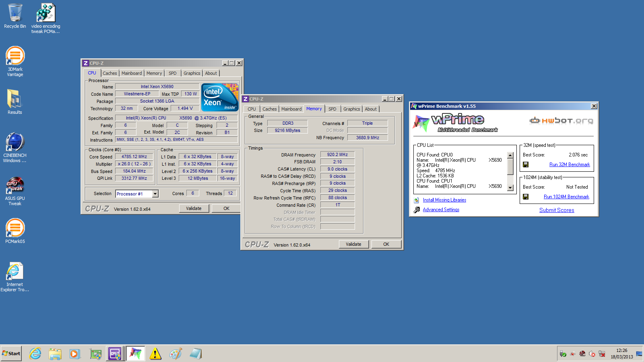644x362 pixels.
Task: Save the 32M score using floppy icon
Action: click(x=526, y=165)
